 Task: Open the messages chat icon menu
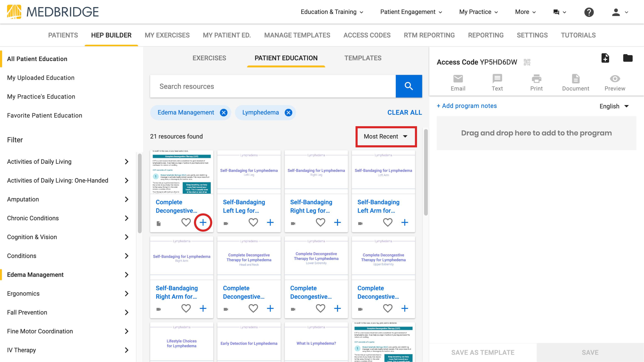click(x=559, y=12)
